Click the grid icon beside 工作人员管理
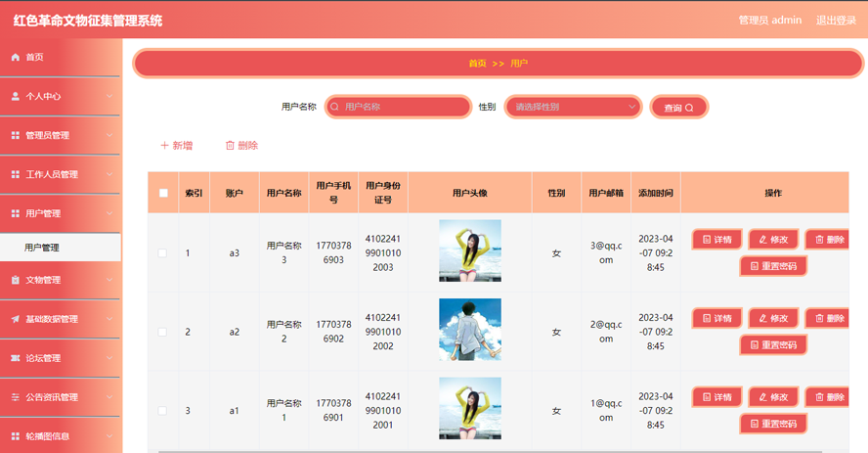The height and width of the screenshot is (453, 868). coord(16,174)
